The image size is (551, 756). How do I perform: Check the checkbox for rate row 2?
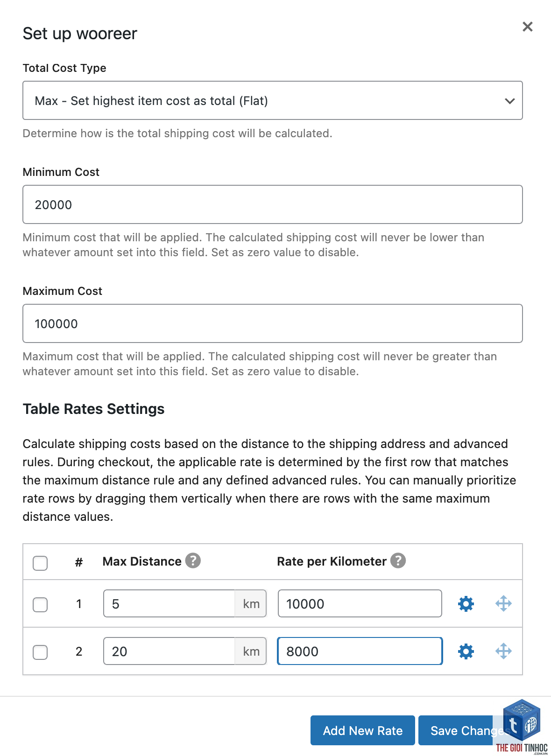40,652
